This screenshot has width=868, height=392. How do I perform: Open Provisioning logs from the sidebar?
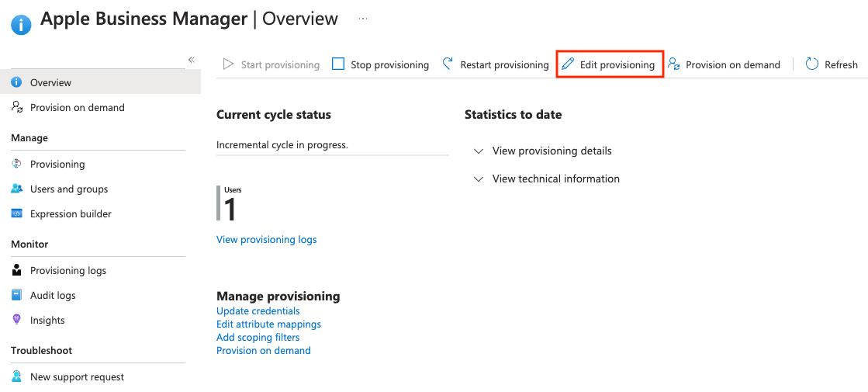point(67,270)
